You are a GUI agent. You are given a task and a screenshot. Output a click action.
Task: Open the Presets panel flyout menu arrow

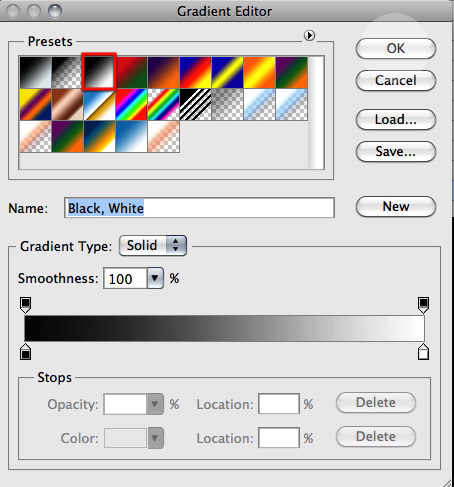pos(309,35)
